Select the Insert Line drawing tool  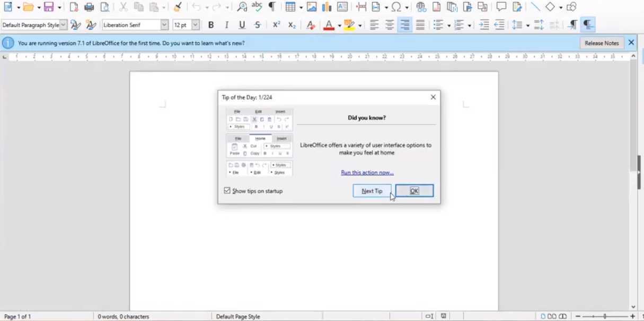[536, 7]
